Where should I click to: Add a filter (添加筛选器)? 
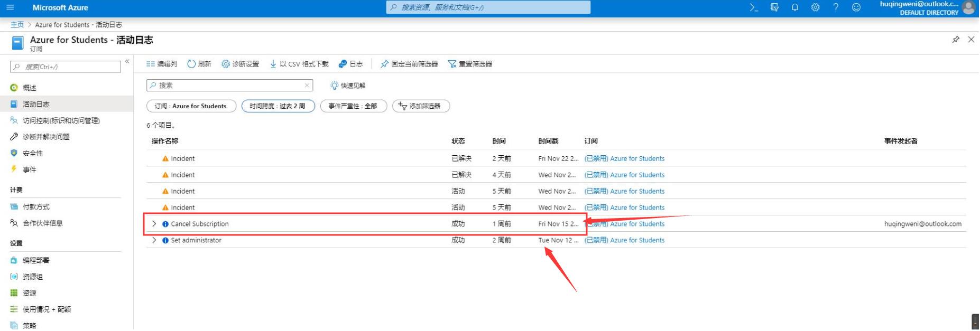[421, 106]
